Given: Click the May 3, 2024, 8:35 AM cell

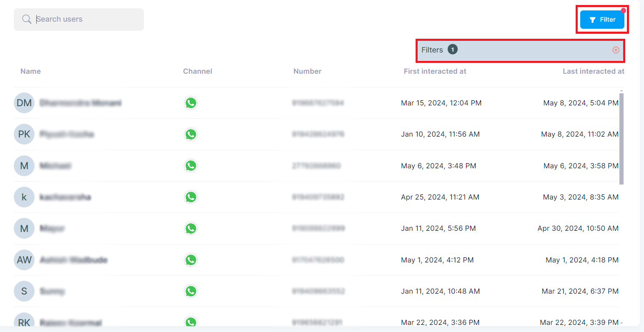Looking at the screenshot, I should pos(581,197).
